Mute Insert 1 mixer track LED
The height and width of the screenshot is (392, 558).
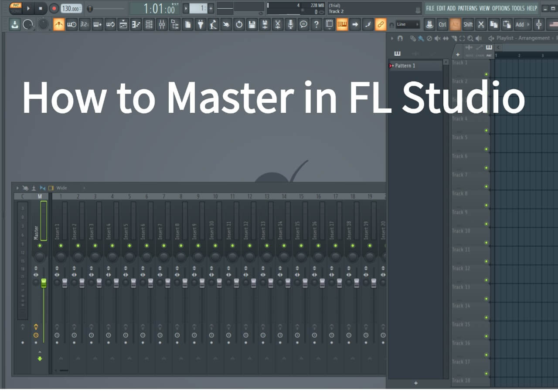click(x=61, y=246)
